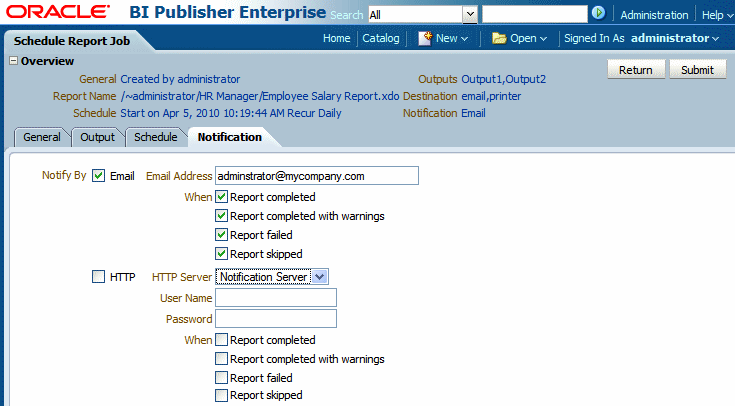The image size is (735, 406).
Task: Click the Open folder icon
Action: [x=499, y=38]
